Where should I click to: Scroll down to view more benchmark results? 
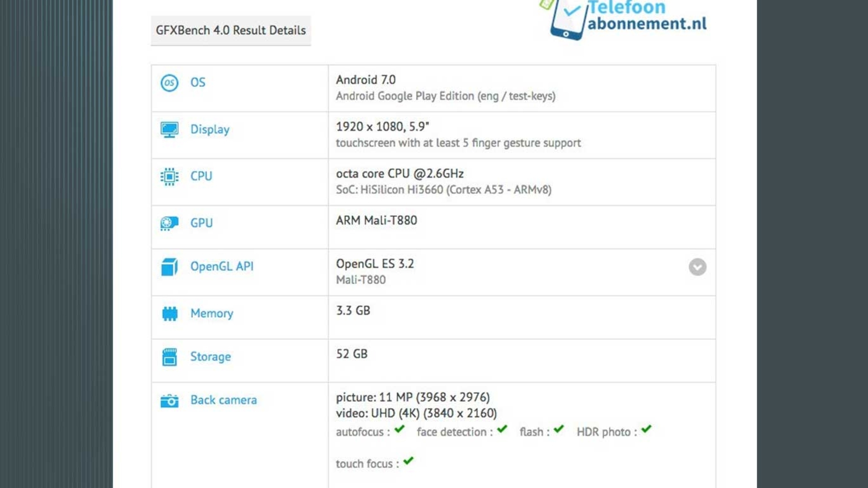(697, 266)
